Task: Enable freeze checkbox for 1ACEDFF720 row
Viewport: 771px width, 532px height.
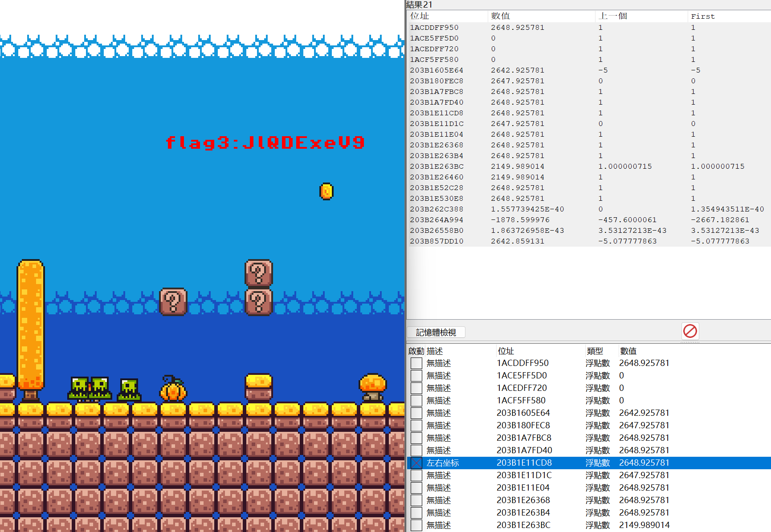Action: (416, 388)
